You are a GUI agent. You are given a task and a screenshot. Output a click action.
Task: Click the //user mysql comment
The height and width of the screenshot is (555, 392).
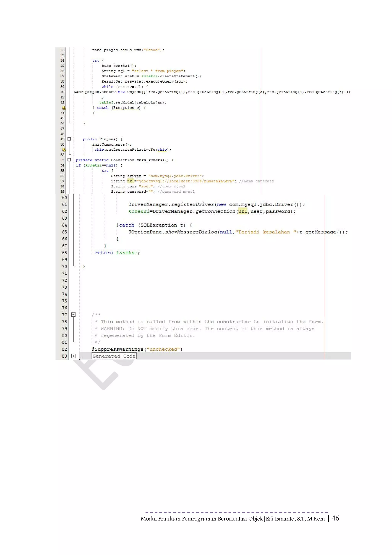point(171,186)
